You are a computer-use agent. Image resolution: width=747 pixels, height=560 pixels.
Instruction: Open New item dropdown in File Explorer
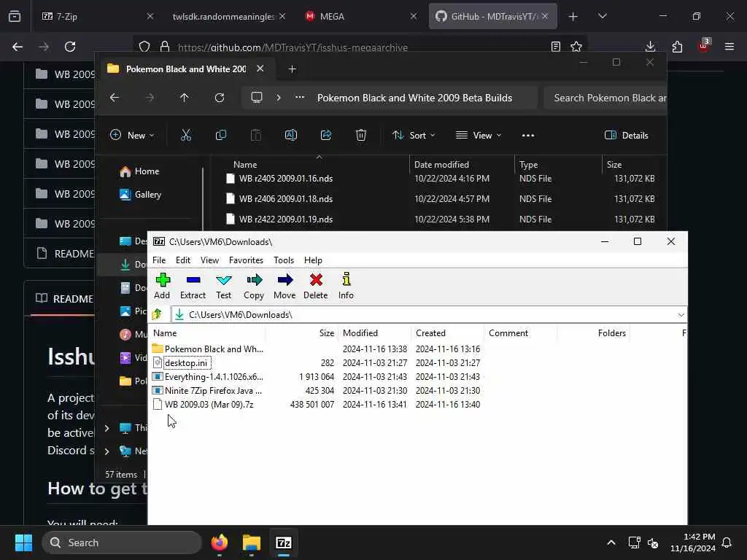tap(132, 135)
